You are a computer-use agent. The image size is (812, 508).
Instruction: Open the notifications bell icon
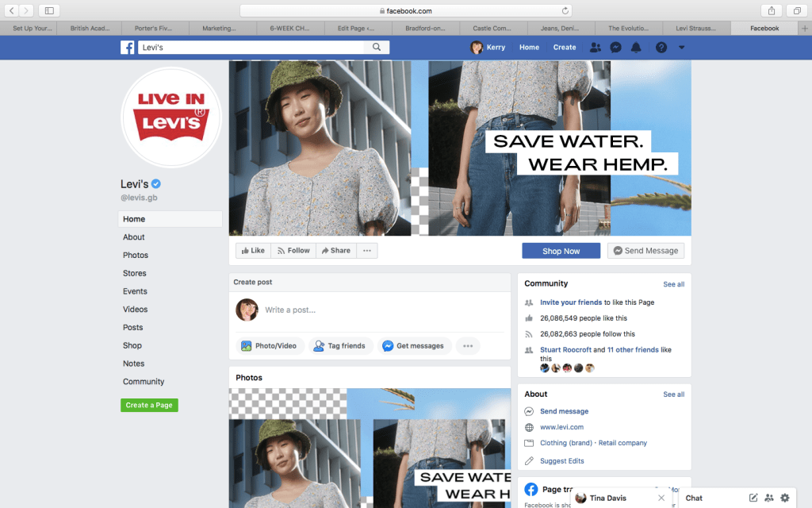[636, 48]
